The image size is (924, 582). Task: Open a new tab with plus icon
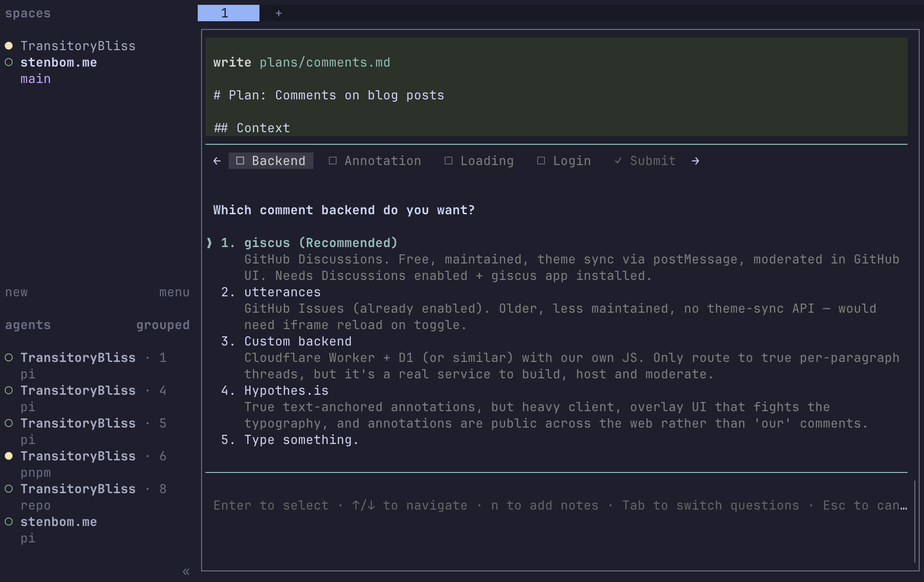click(x=279, y=14)
